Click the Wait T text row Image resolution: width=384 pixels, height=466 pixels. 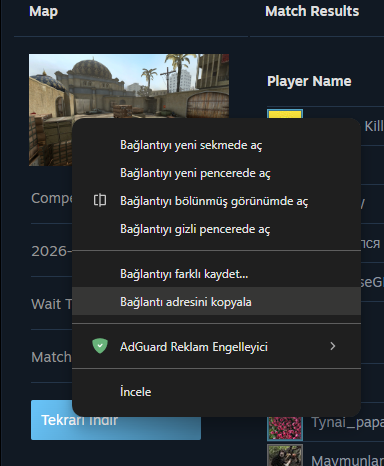click(x=51, y=304)
